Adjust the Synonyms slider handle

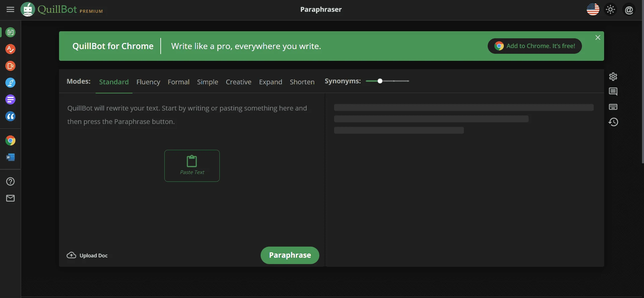(380, 81)
